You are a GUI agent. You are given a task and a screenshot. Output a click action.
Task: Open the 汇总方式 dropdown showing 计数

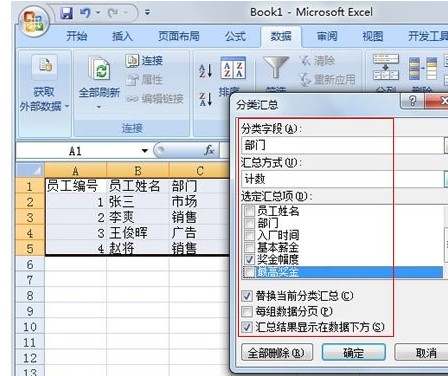click(344, 179)
